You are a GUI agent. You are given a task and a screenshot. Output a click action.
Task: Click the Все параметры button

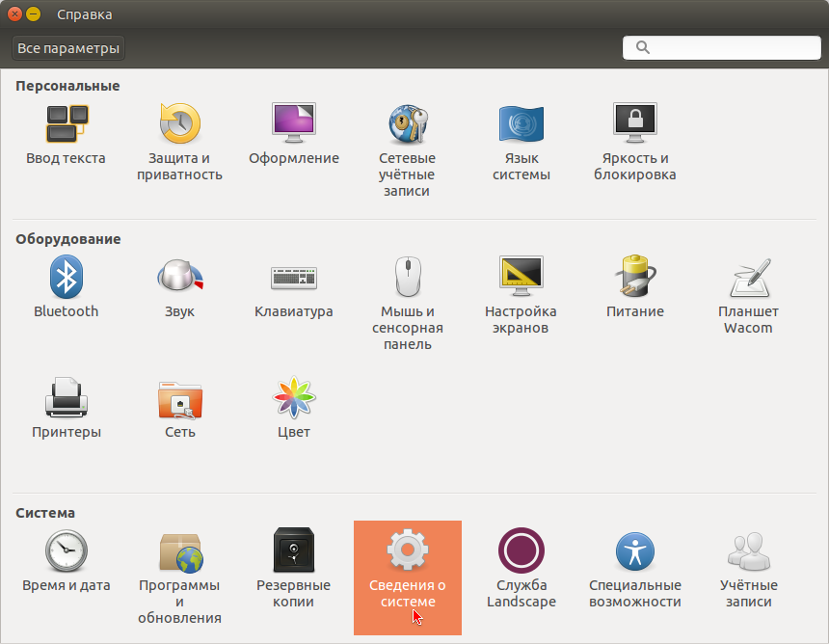[68, 48]
